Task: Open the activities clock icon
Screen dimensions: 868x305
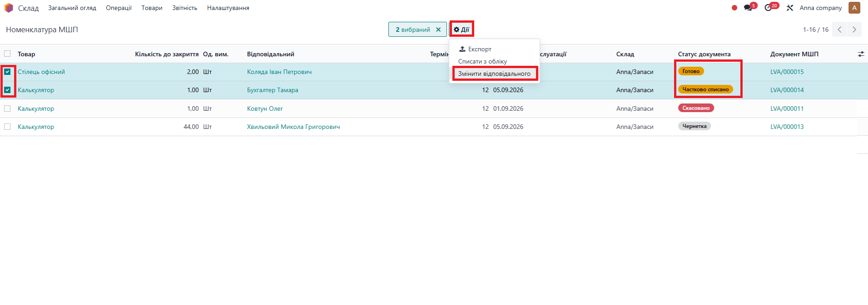Action: pos(768,8)
